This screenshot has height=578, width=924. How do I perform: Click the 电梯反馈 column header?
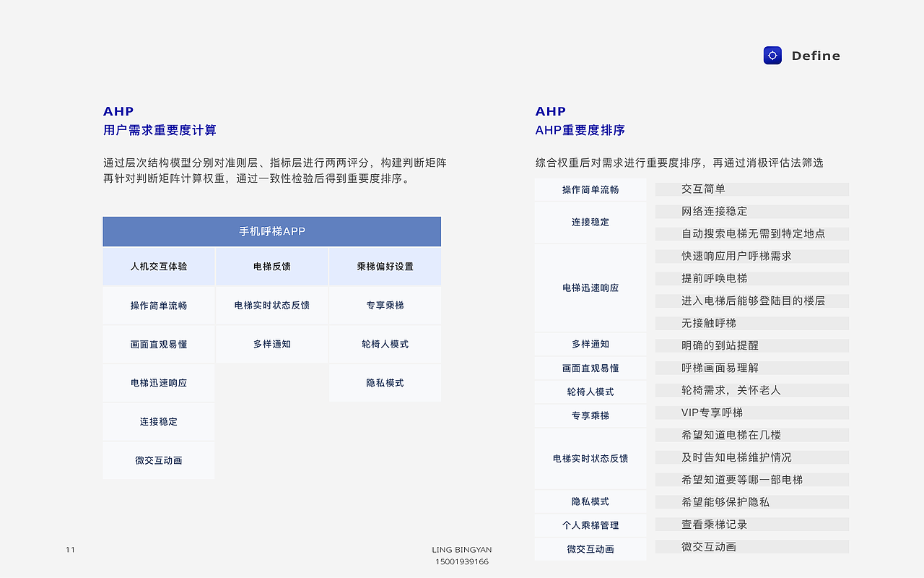click(x=271, y=266)
